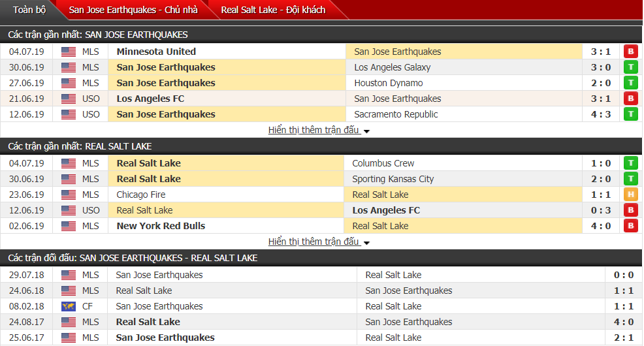Image resolution: width=644 pixels, height=346 pixels.
Task: Click US flag on 04.07.19 Columbus Crew row
Action: pyautogui.click(x=69, y=163)
